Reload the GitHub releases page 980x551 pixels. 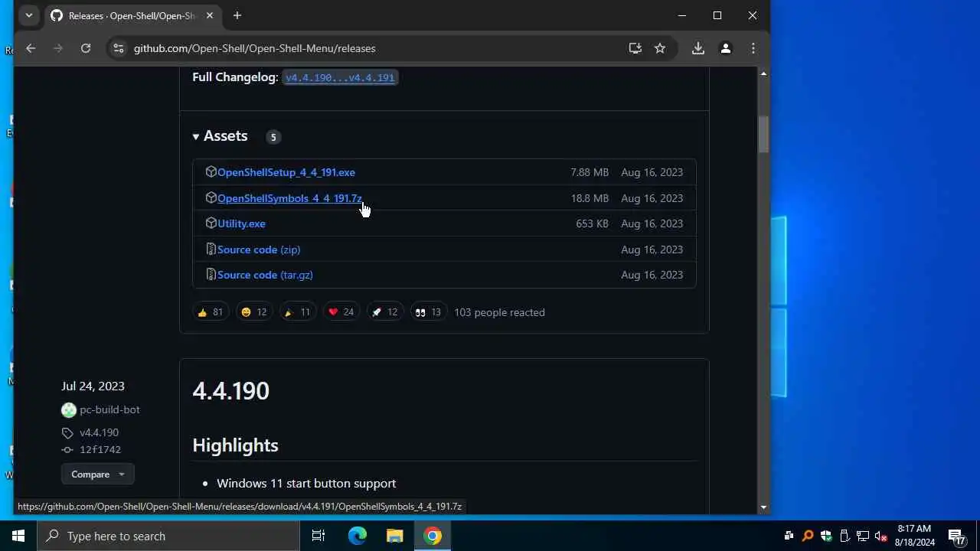pos(86,48)
